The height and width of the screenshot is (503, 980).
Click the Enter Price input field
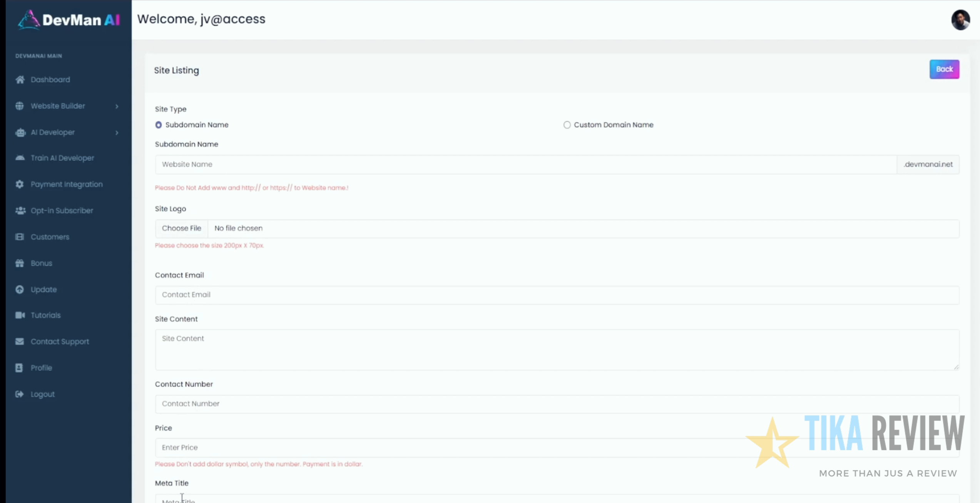557,448
